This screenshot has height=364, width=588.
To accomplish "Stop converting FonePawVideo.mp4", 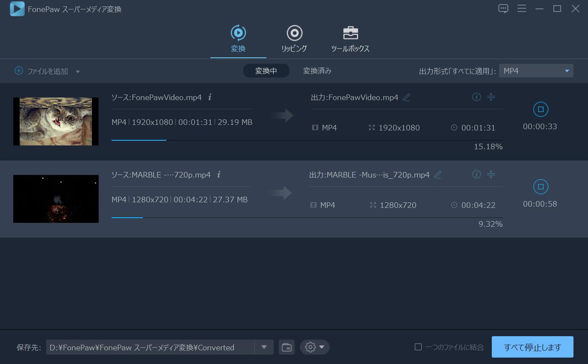I will 540,109.
